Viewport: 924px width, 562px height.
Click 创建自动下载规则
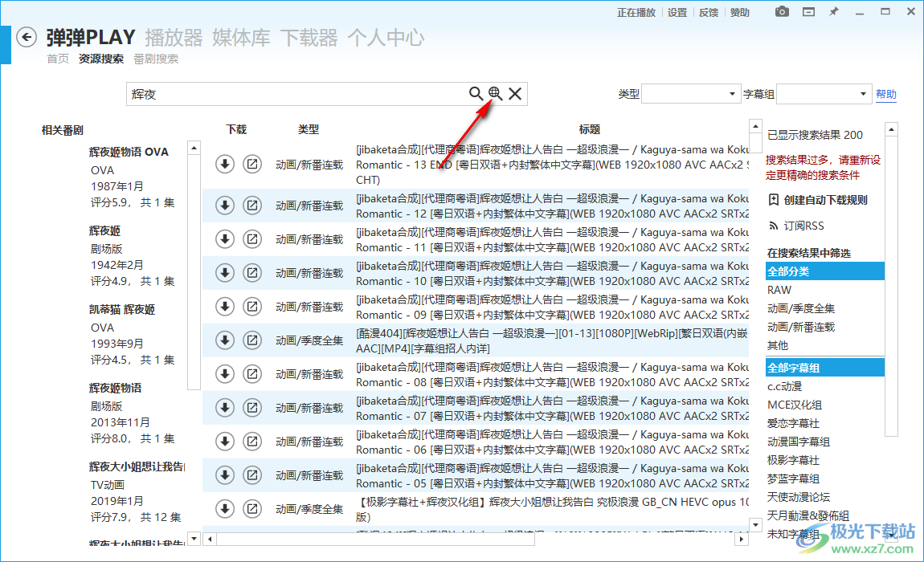click(x=825, y=200)
